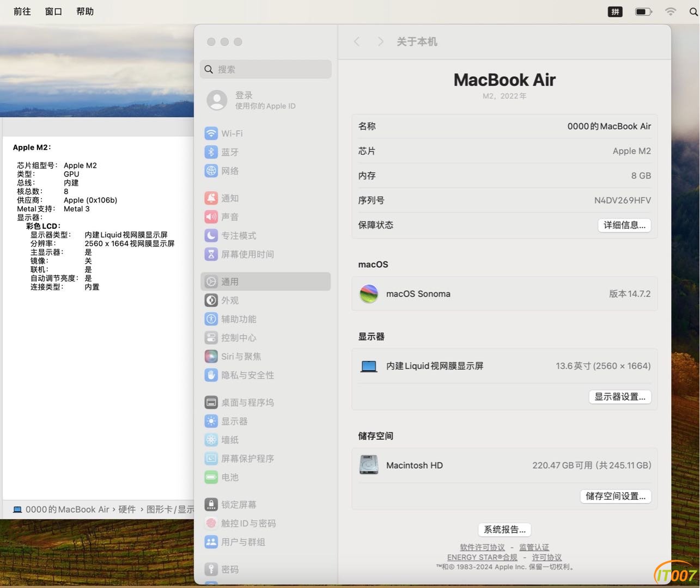The width and height of the screenshot is (700, 588).
Task: Open 监管认证 link
Action: (534, 547)
